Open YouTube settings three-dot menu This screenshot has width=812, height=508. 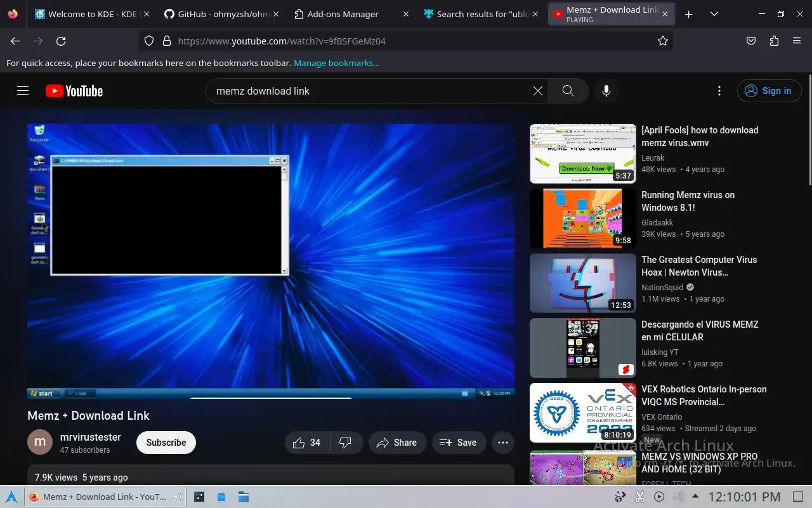(x=719, y=91)
